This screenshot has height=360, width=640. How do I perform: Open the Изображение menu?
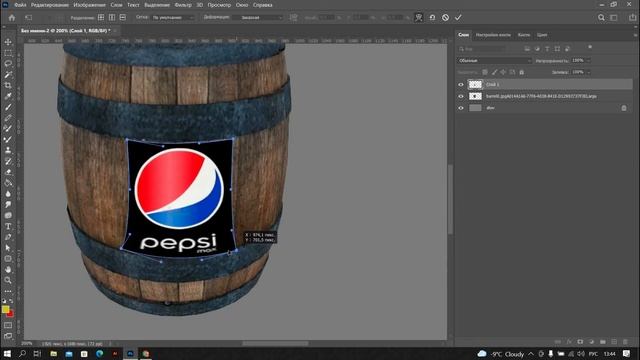89,5
